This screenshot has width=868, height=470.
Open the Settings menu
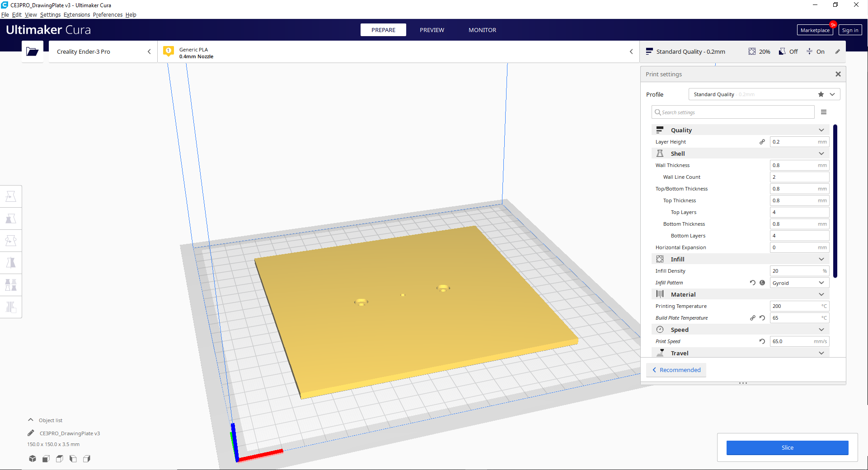[50, 14]
